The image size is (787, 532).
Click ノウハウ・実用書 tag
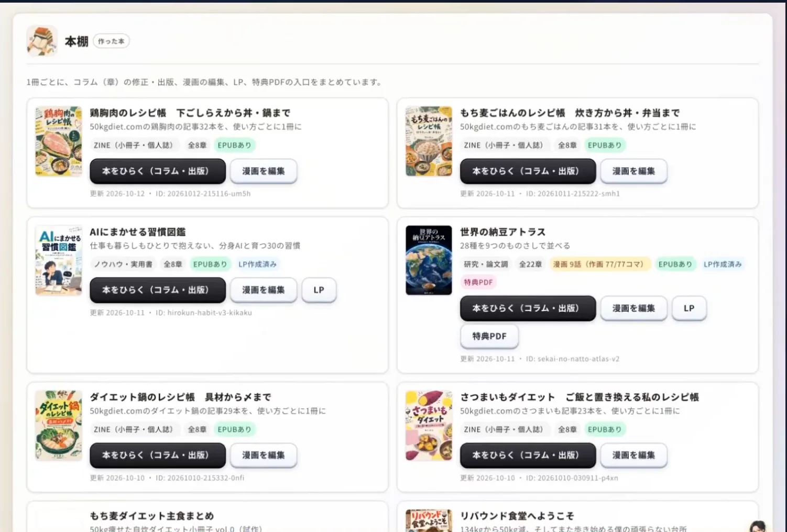pyautogui.click(x=123, y=264)
